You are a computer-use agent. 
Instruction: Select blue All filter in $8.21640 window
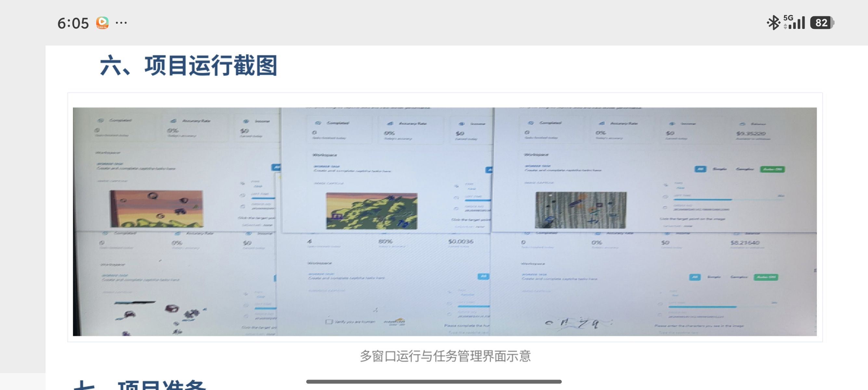coord(695,277)
